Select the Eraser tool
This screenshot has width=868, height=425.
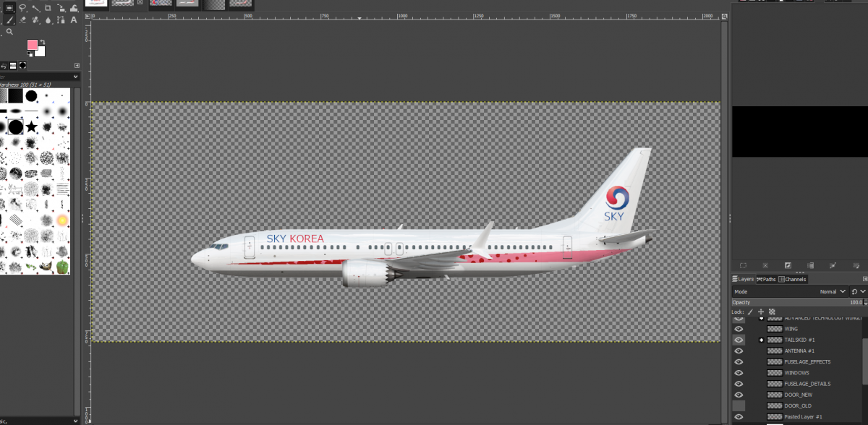(x=22, y=20)
